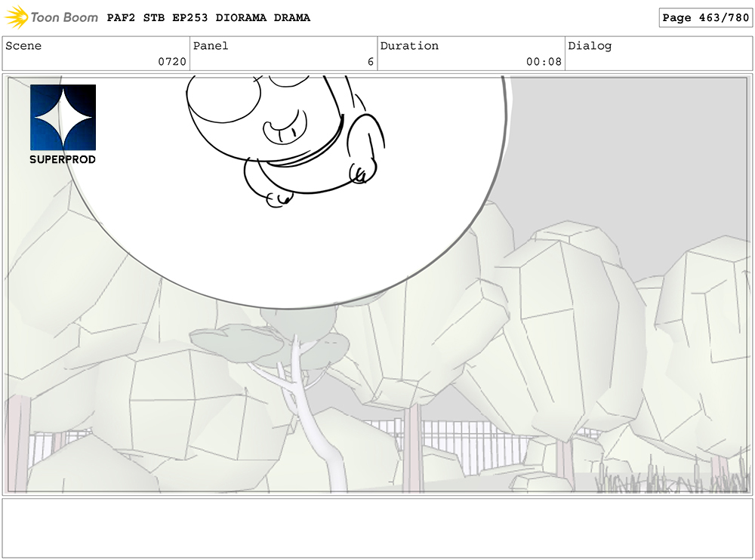This screenshot has height=560, width=755.
Task: Click the empty notes box below panel
Action: coord(377,528)
